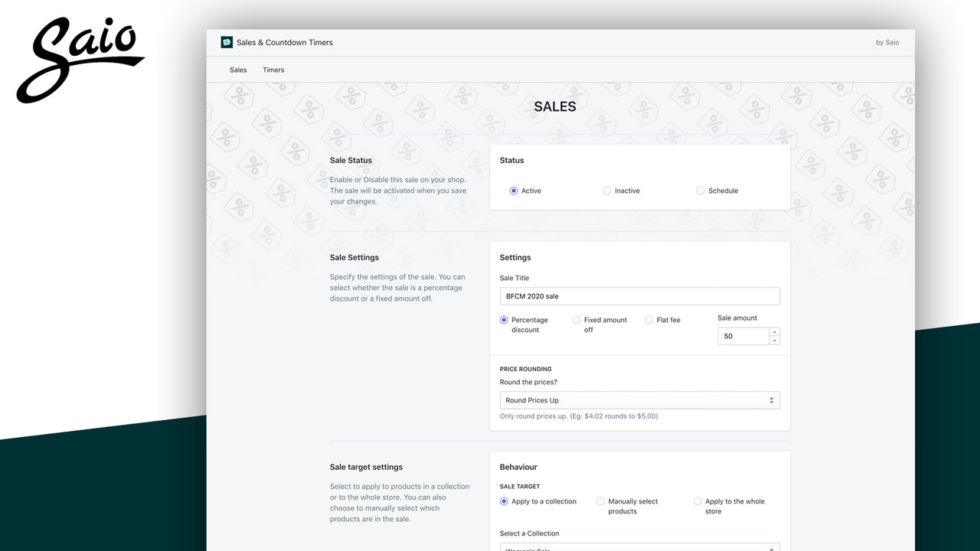Click the Sales & Countdown Timers app icon
980x551 pixels.
(227, 42)
